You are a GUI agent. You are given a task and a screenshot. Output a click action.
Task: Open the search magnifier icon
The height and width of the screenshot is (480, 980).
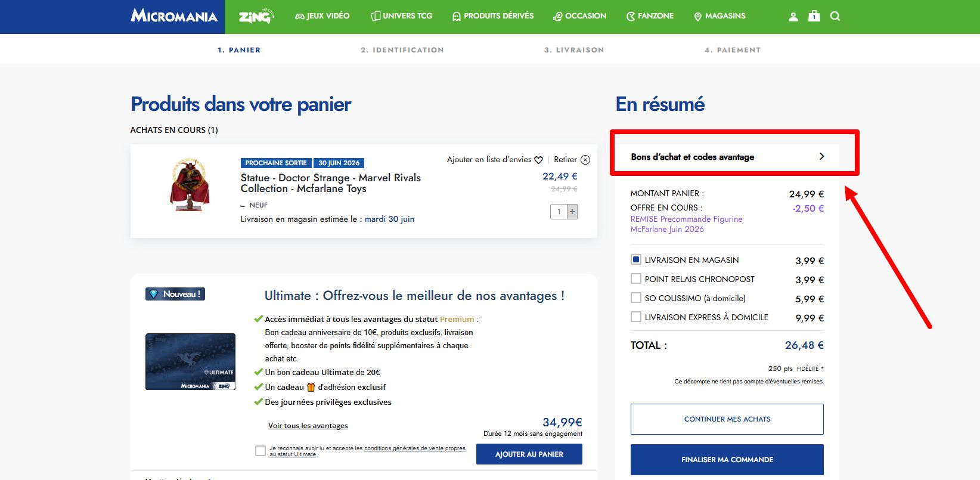point(835,16)
